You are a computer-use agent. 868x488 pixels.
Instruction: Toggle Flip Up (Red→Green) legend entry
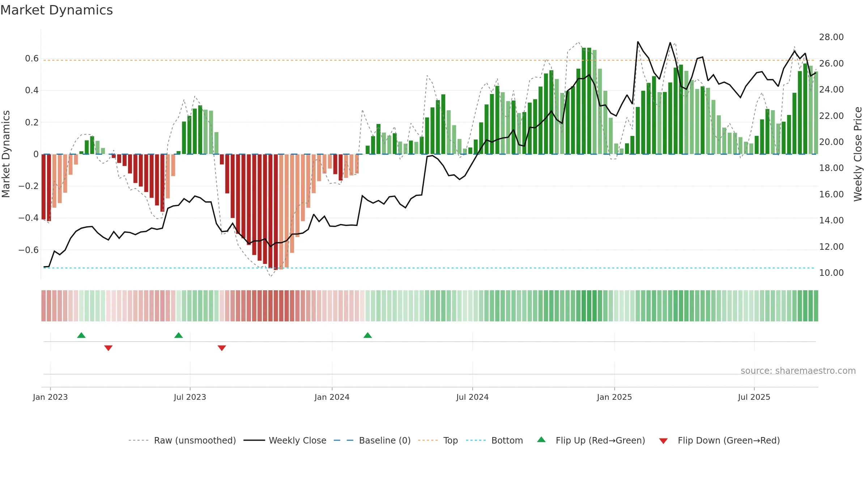591,440
